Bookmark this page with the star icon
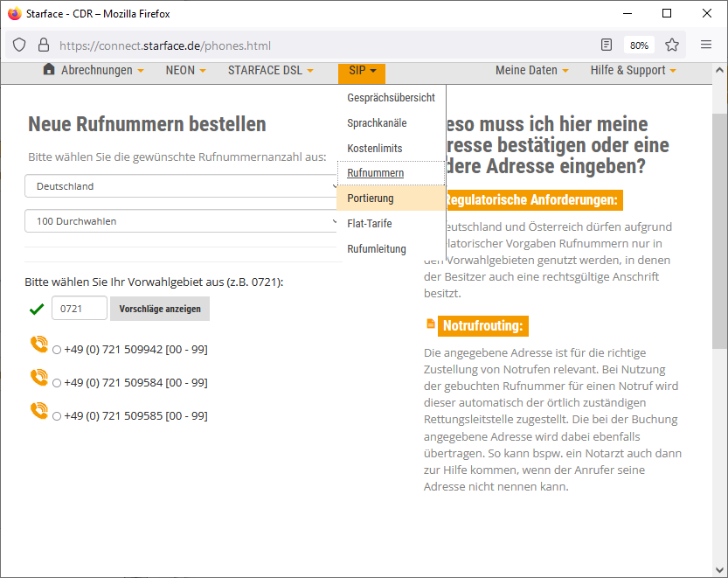The width and height of the screenshot is (728, 578). (x=672, y=45)
